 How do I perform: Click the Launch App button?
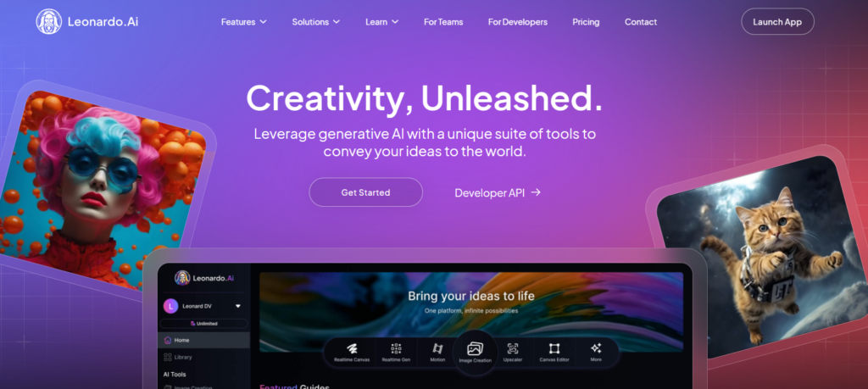[x=777, y=22]
